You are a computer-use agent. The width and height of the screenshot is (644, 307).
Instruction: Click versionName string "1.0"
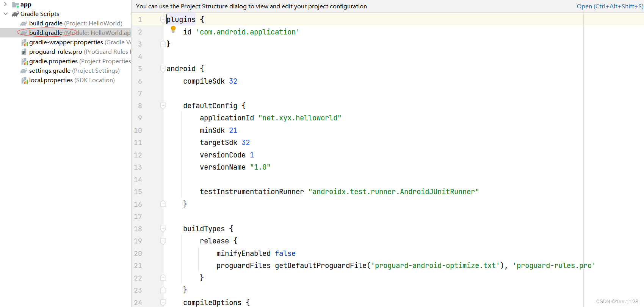[260, 167]
